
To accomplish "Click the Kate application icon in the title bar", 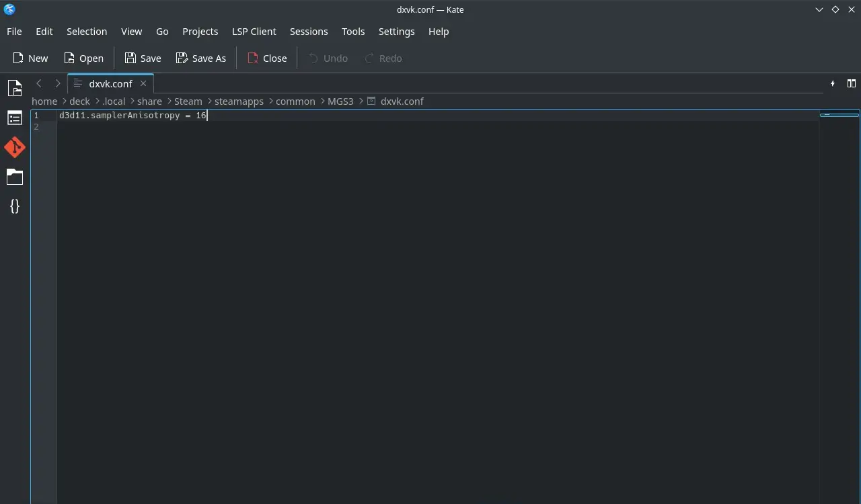I will click(9, 9).
